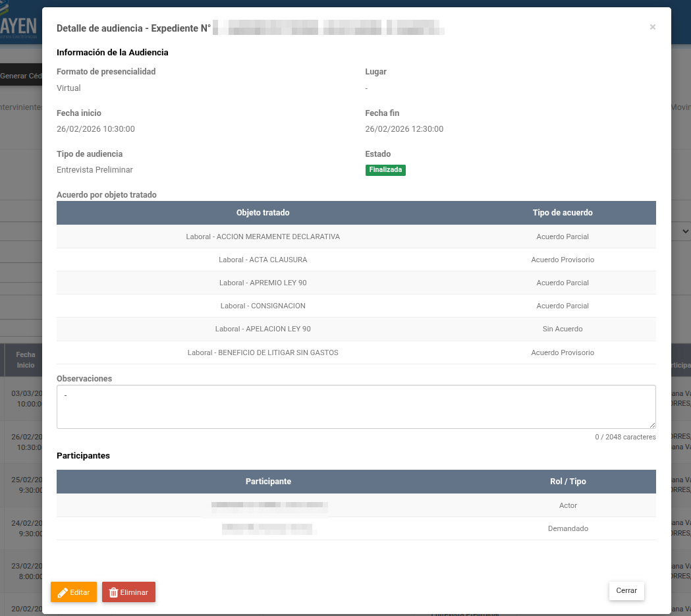Screen dimensions: 691x616
Task: Click the Generar Cédula button behind dialog
Action: [x=21, y=76]
